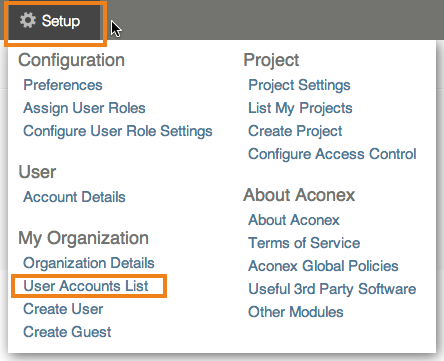Screen dimensions: 444x361
Task: Open the Setup menu
Action: 54,22
